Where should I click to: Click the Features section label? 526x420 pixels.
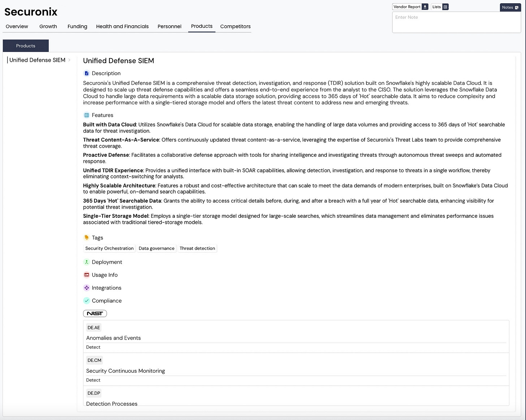coord(103,115)
